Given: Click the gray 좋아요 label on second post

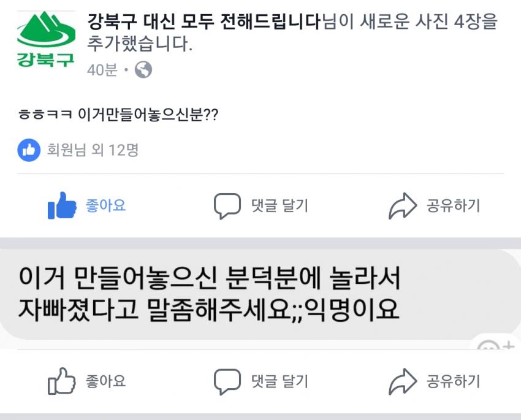Looking at the screenshot, I should (105, 381).
